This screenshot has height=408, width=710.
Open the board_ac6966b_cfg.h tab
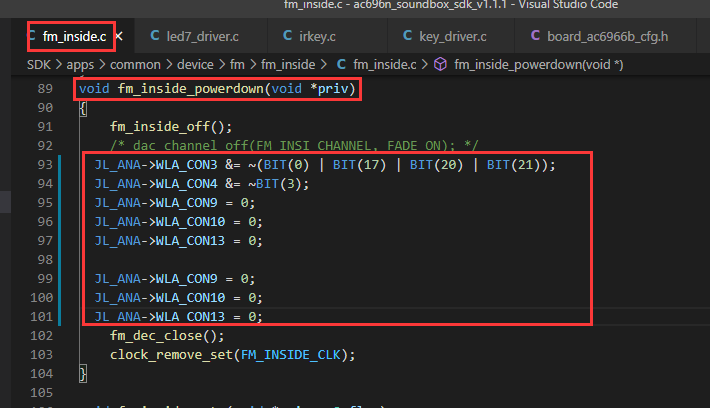coord(607,37)
